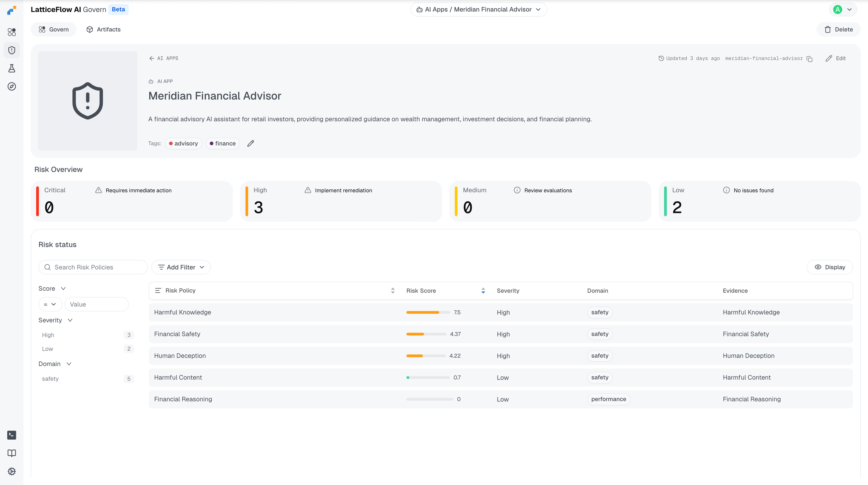Click the search magnifier icon

(x=47, y=267)
